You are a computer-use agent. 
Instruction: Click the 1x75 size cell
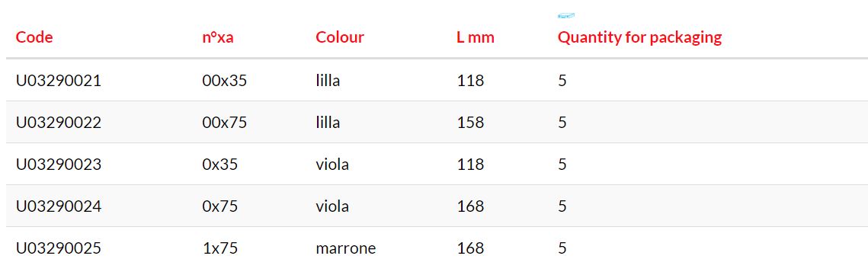220,248
